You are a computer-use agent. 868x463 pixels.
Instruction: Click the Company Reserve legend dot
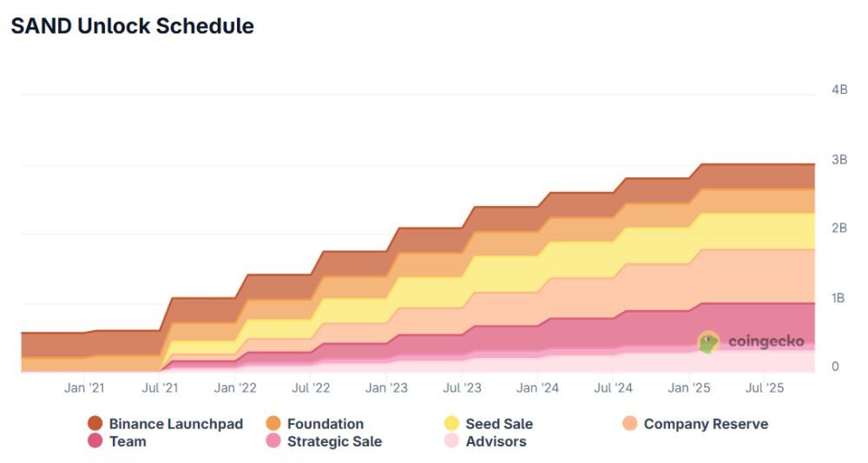coord(630,424)
